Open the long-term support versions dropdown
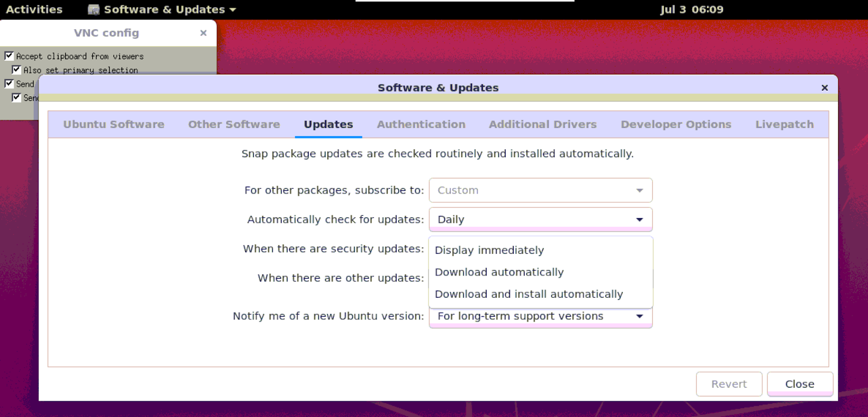Viewport: 868px width, 417px height. [x=540, y=317]
